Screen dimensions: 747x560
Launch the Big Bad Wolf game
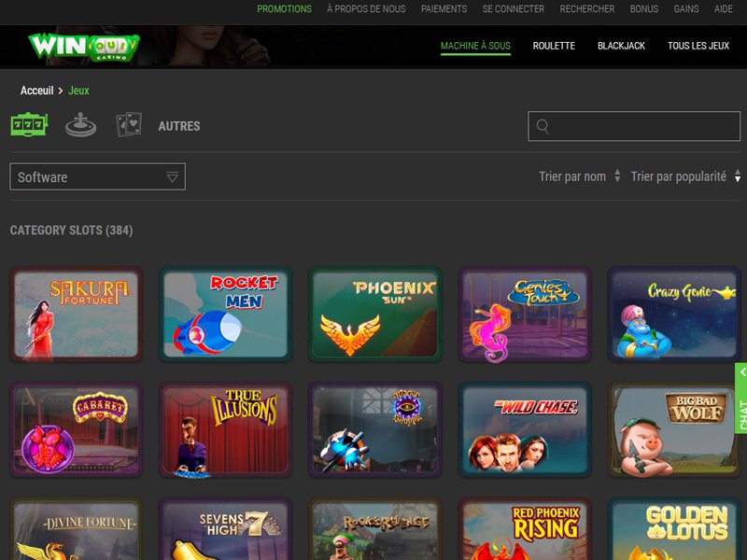pyautogui.click(x=673, y=430)
